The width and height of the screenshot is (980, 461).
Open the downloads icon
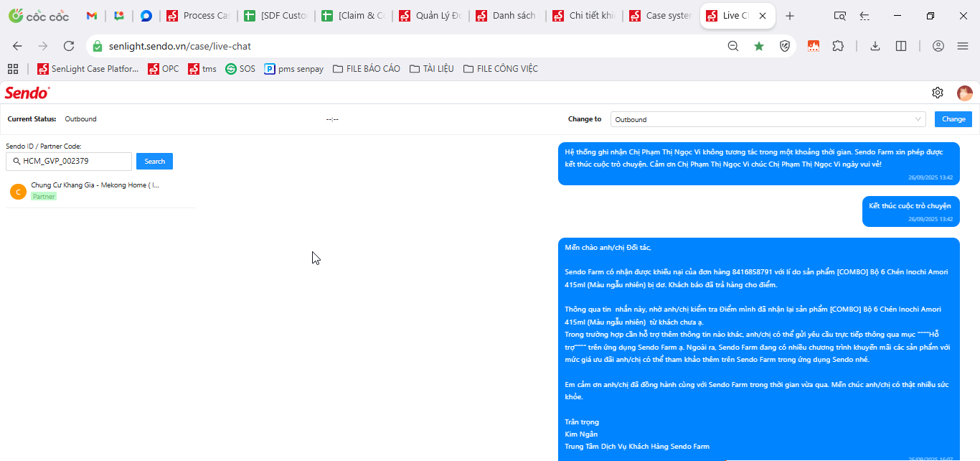point(875,46)
